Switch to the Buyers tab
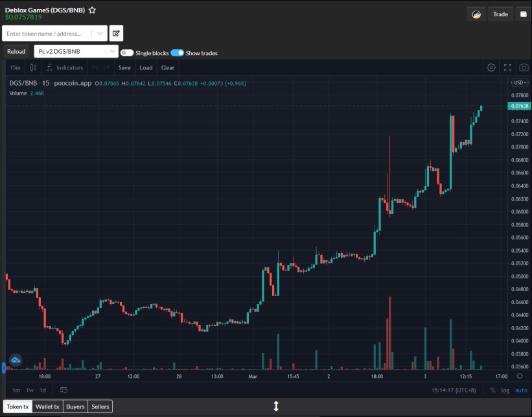Screen dimensions: 532x417 point(75,407)
